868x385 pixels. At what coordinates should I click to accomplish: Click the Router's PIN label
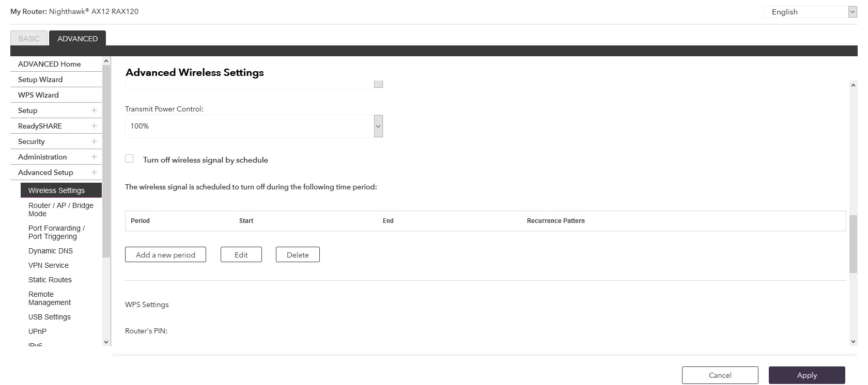pyautogui.click(x=146, y=331)
